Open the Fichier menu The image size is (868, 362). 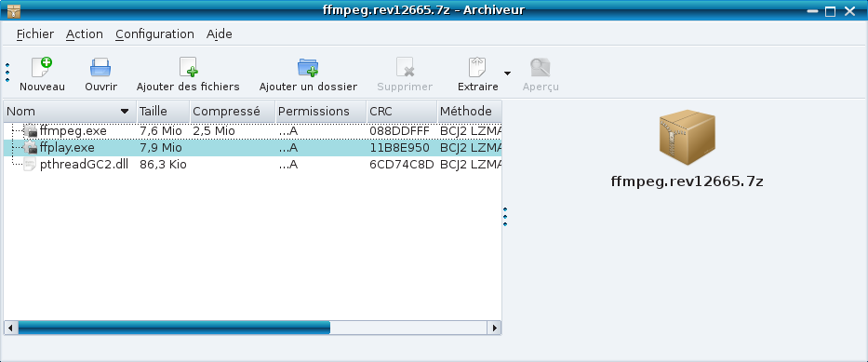point(34,34)
